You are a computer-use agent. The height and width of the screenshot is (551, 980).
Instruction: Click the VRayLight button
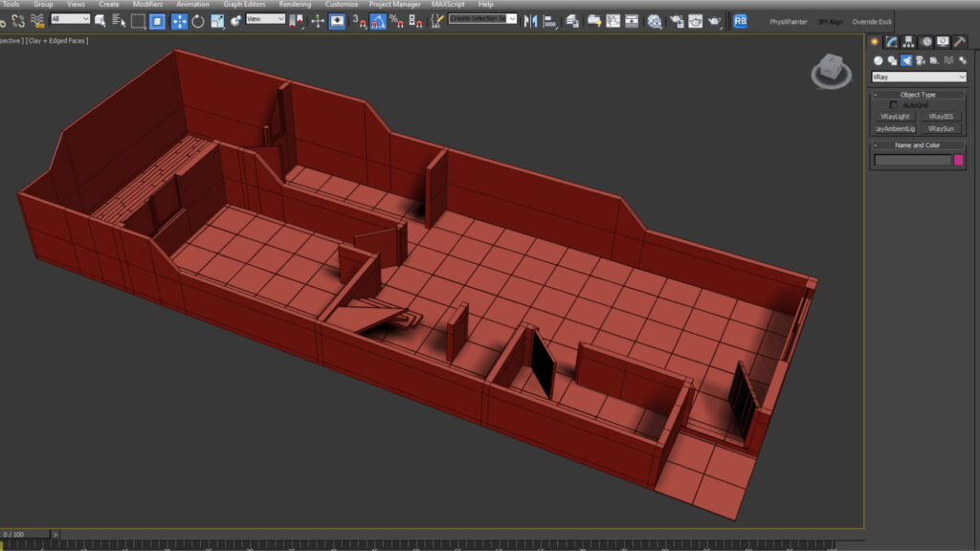point(895,117)
